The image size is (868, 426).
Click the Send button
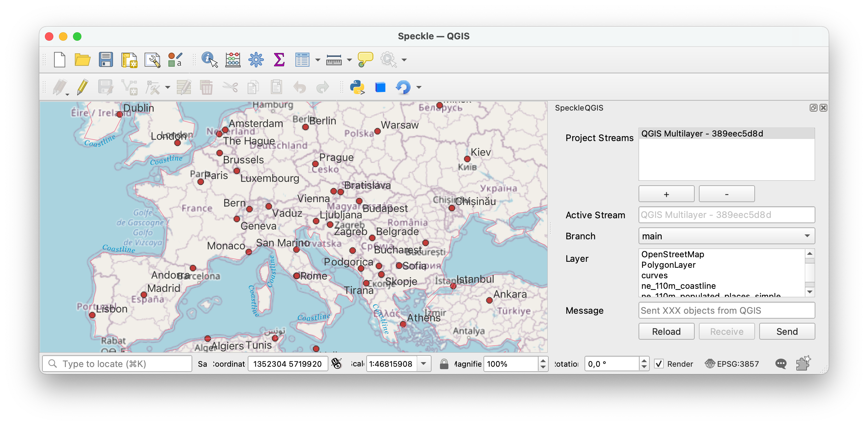787,332
